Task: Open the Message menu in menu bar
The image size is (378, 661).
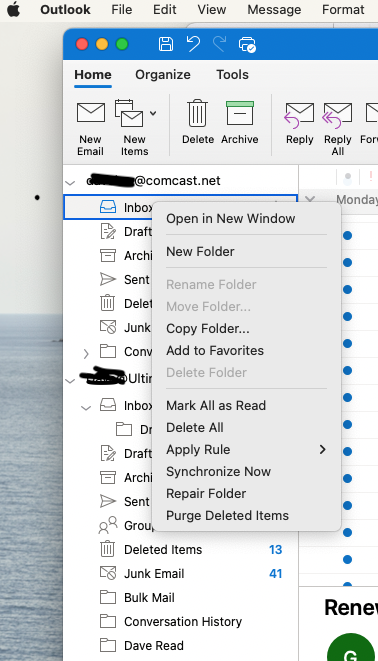Action: point(274,9)
